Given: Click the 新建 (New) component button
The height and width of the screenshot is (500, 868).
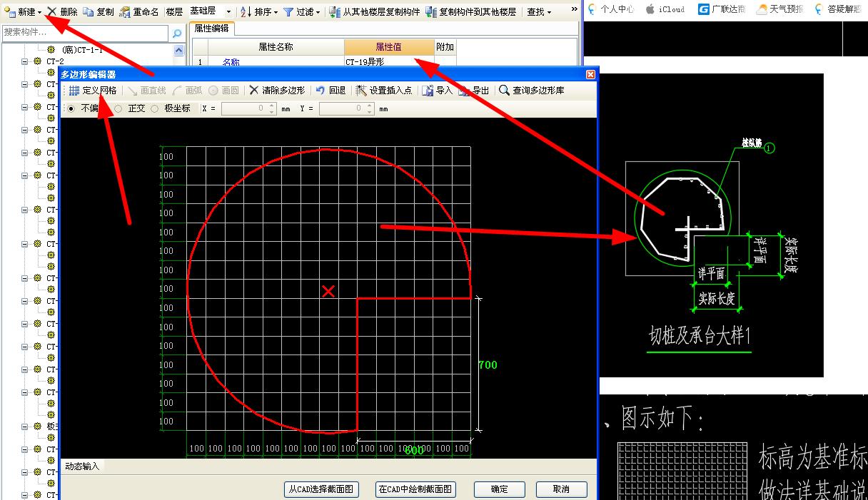Looking at the screenshot, I should [x=23, y=12].
